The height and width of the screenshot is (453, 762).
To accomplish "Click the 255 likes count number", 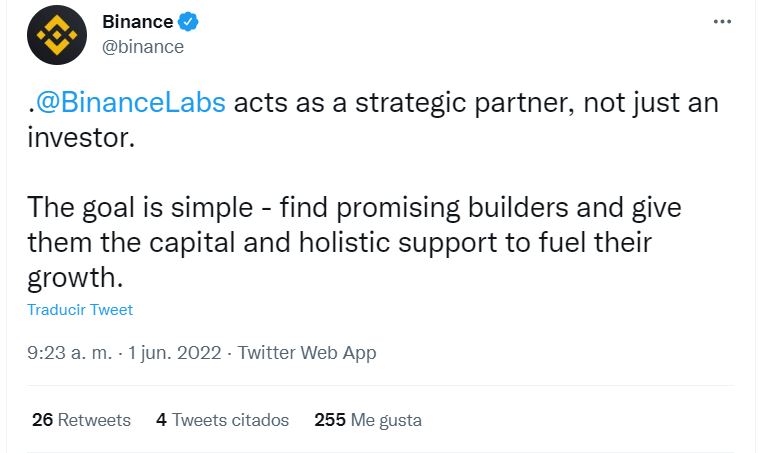I will tap(330, 420).
